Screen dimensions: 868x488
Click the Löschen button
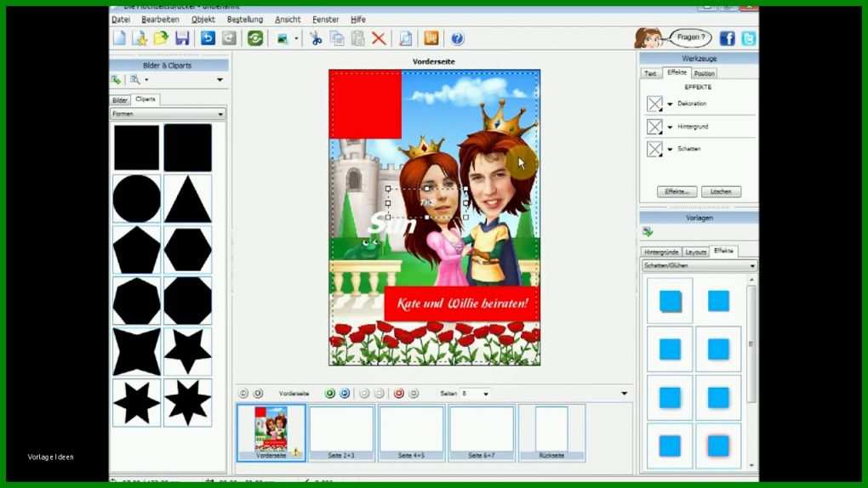click(721, 191)
